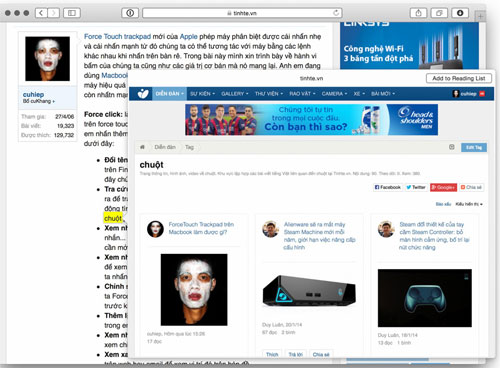
Task: Click the Edit Tag button
Action: click(x=474, y=147)
